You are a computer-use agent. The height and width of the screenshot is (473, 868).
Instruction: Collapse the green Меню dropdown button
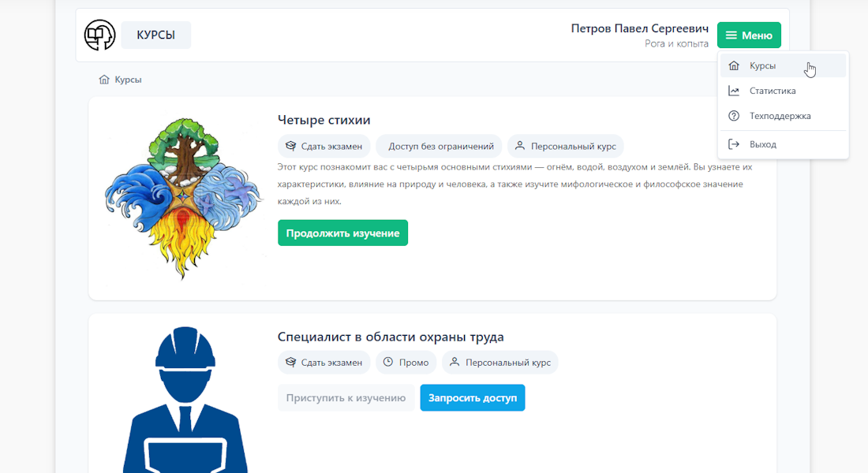point(749,35)
